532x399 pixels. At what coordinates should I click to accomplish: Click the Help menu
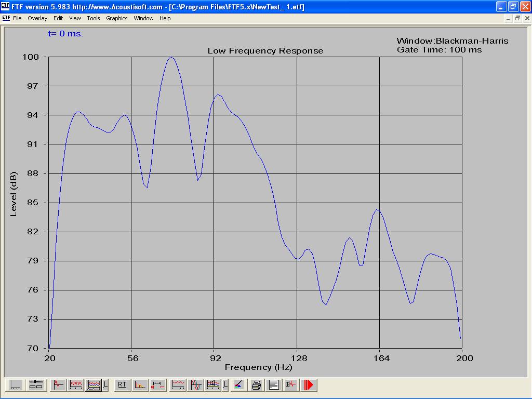pos(165,18)
